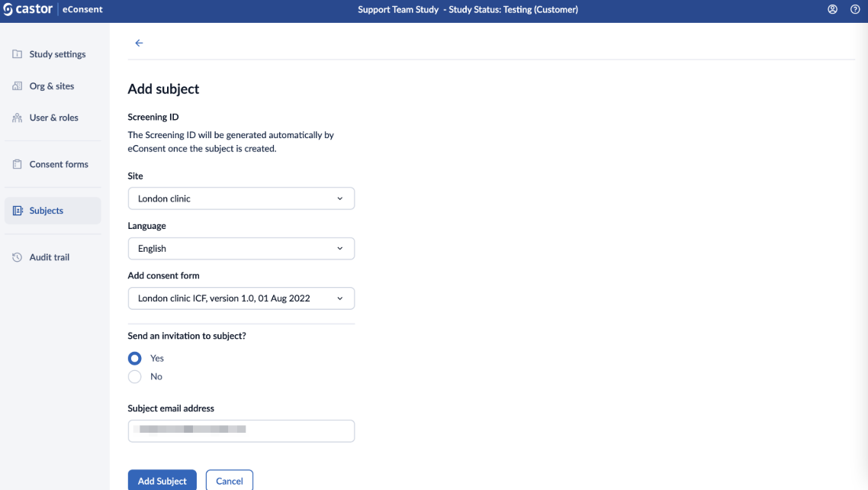Click the Study settings folder icon
868x490 pixels.
[x=18, y=54]
